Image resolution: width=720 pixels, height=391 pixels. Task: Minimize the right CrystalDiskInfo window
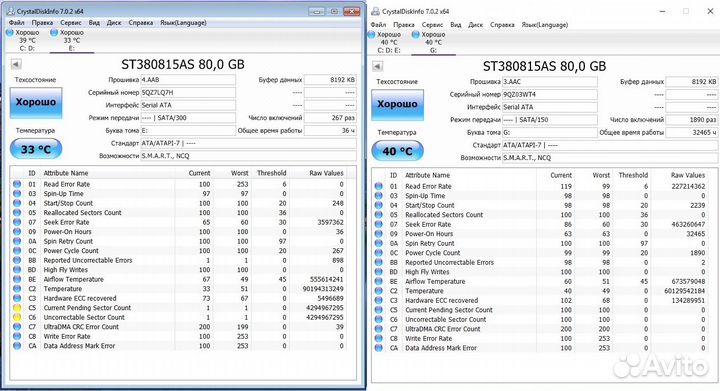[x=663, y=11]
